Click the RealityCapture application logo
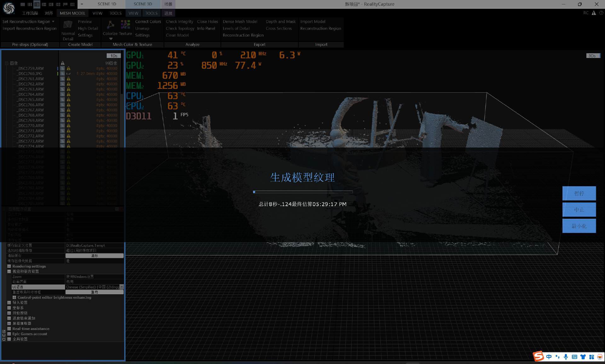Viewport: 605px width, 364px height. pos(9,9)
